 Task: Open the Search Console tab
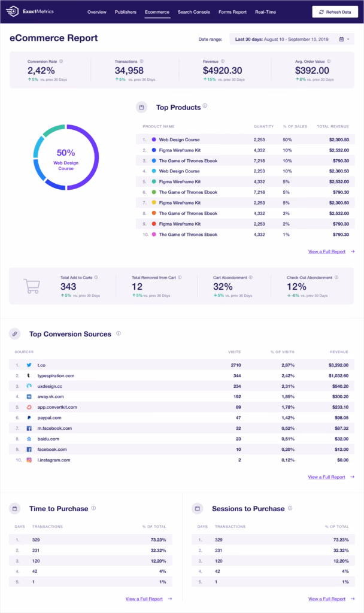click(x=193, y=12)
